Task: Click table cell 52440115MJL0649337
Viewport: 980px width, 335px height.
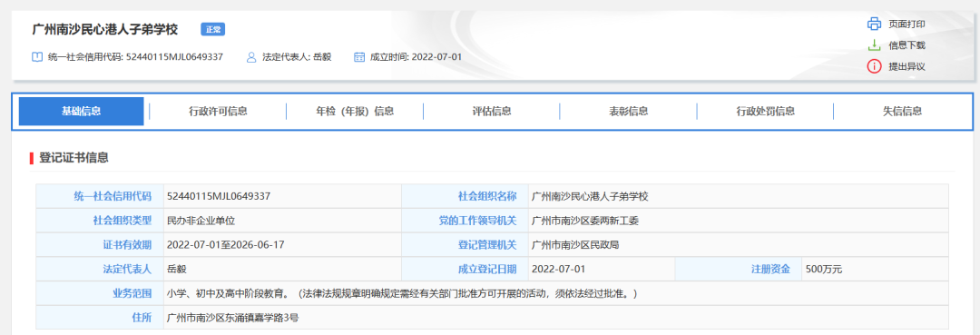Action: 219,196
